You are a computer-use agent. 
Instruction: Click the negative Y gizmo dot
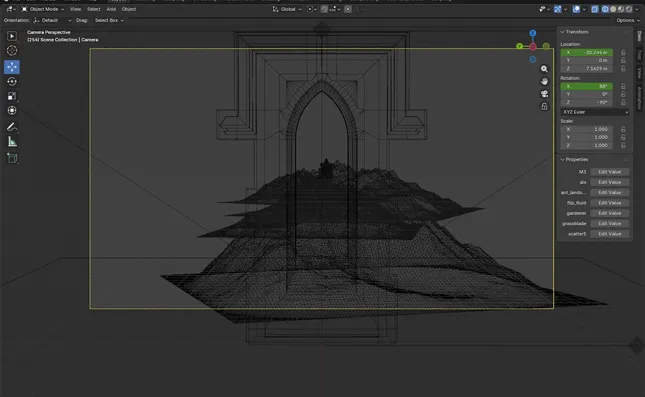(546, 46)
